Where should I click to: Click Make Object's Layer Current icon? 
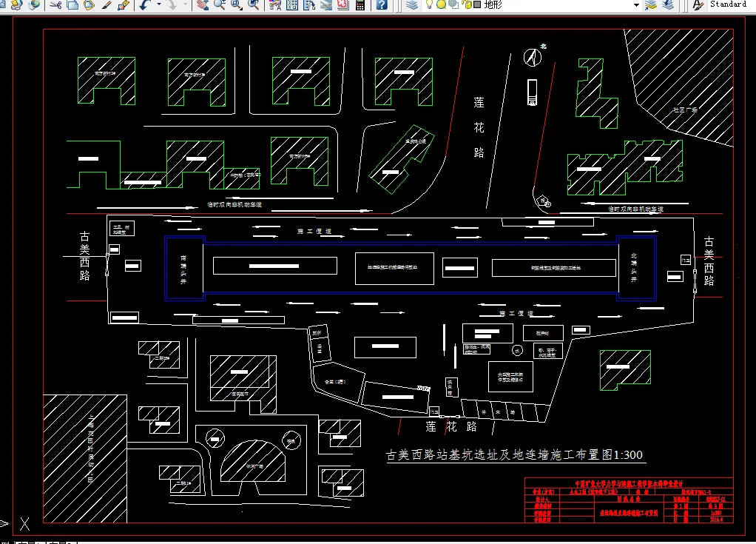[651, 5]
